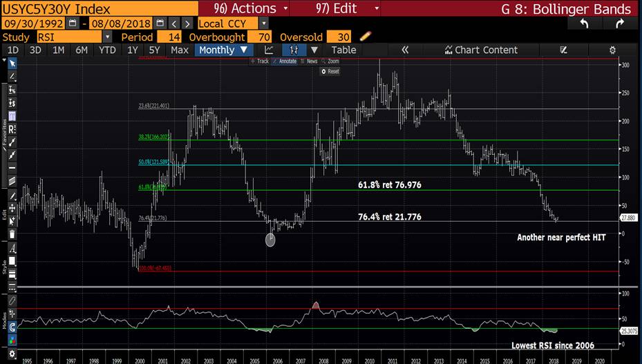Open the fill color swatch
Screen dimensions: 642x364
12,261
